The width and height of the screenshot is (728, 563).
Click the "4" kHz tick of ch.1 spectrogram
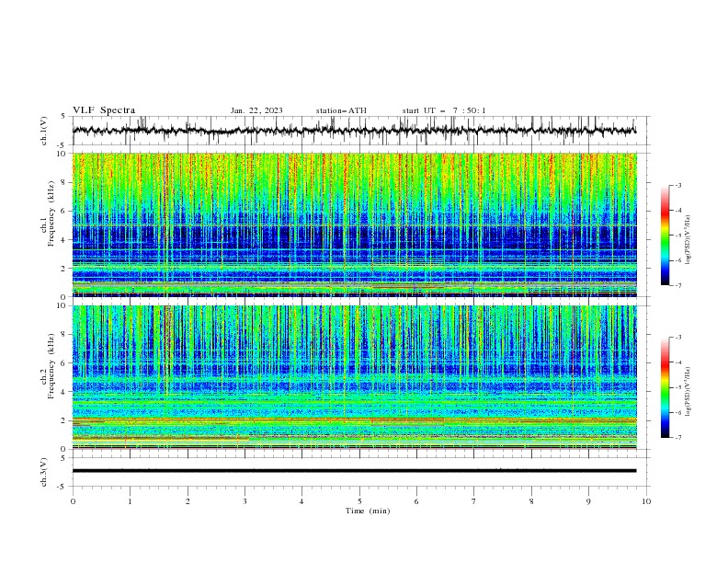[64, 240]
